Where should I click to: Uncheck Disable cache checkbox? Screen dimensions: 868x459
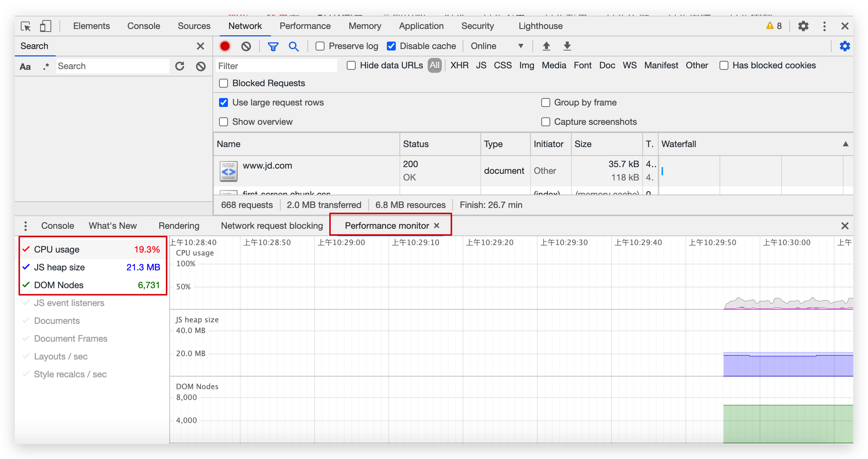(x=391, y=46)
